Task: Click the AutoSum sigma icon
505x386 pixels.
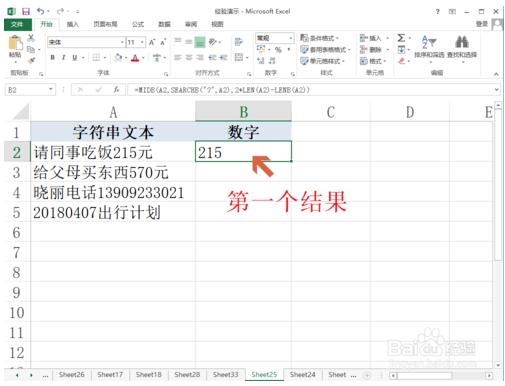Action: 401,38
